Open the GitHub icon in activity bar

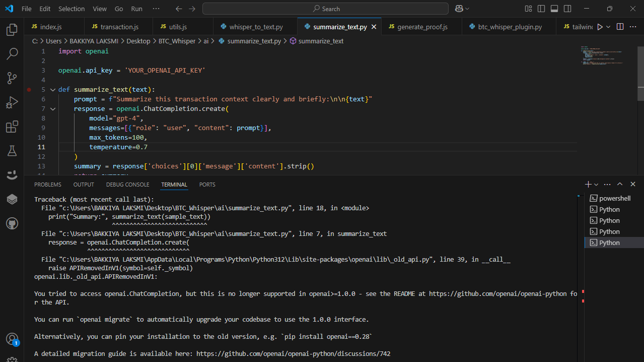tap(12, 223)
